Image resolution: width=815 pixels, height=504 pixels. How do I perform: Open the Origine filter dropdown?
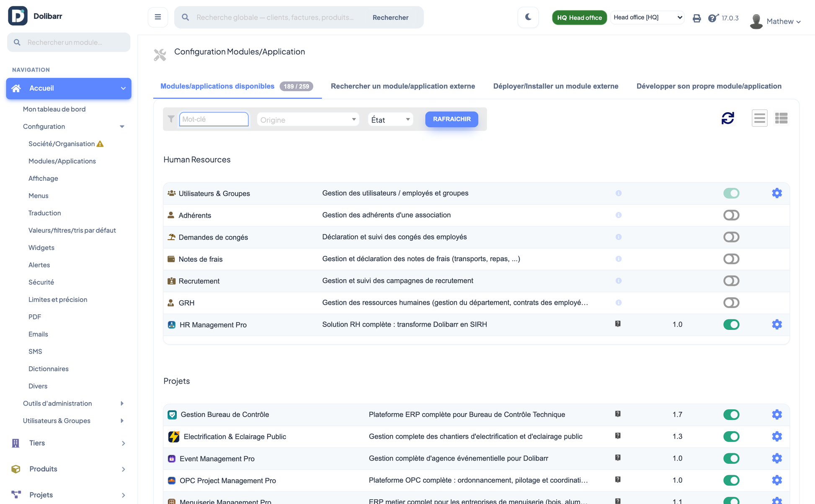[308, 120]
